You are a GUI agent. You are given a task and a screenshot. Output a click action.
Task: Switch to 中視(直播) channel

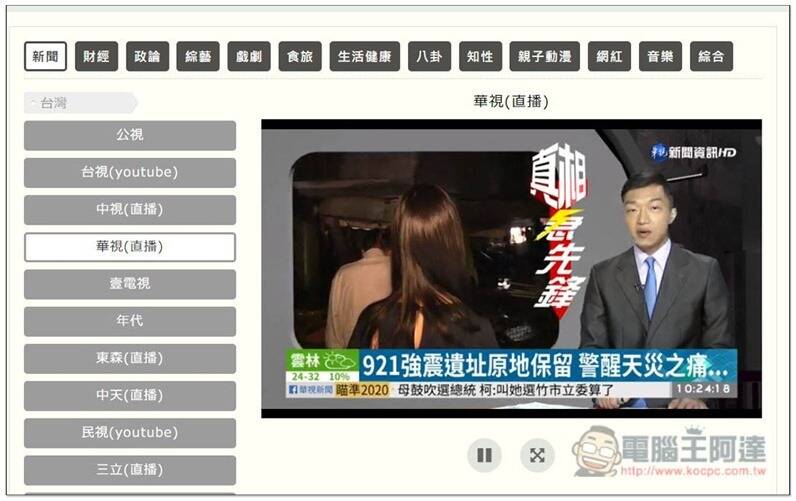[130, 210]
